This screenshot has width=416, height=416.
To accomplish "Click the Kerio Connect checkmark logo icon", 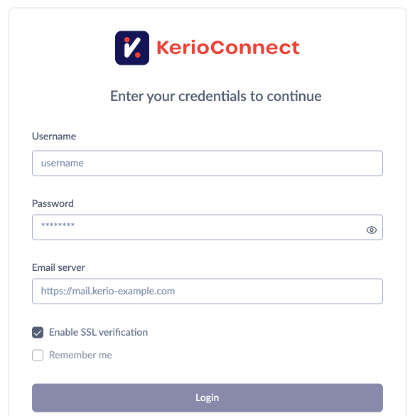I will tap(132, 48).
